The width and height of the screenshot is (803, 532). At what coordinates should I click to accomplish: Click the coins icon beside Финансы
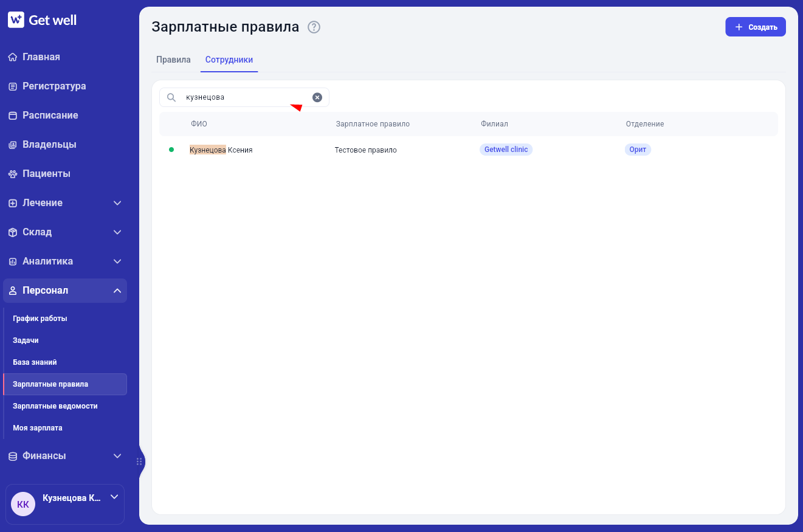click(x=13, y=456)
